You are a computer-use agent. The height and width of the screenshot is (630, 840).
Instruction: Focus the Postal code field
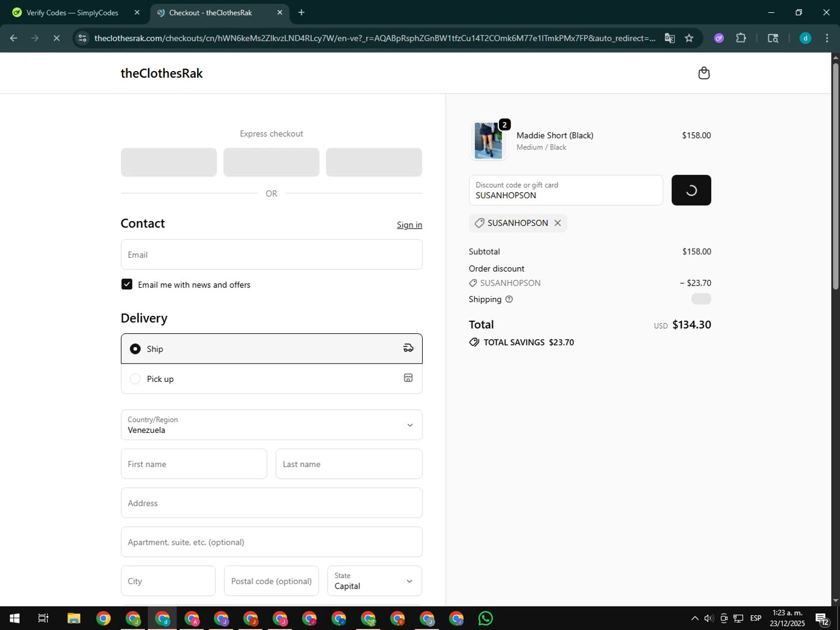(x=272, y=581)
